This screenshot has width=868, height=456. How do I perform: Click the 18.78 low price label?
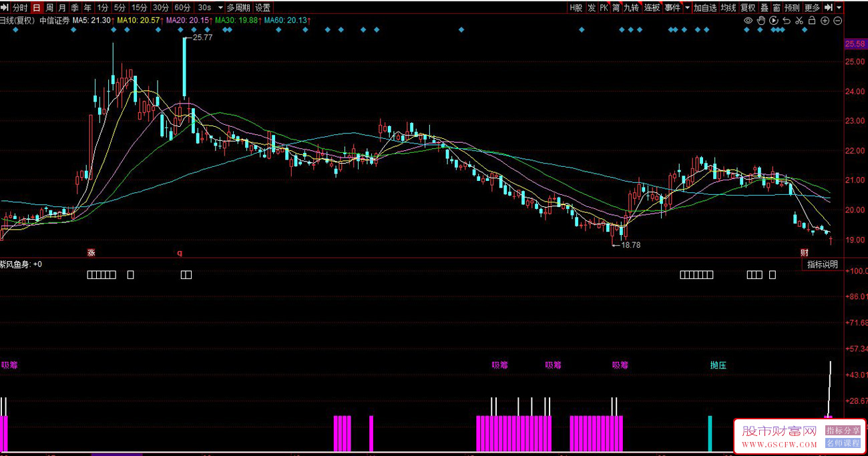tap(630, 245)
